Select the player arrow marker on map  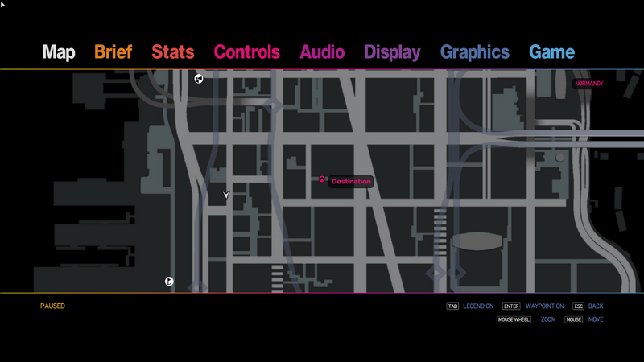click(226, 195)
